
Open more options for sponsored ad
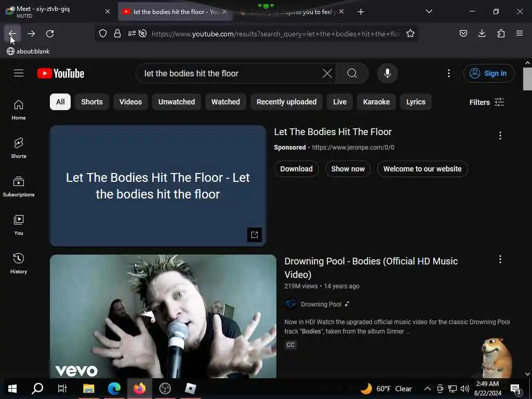500,136
